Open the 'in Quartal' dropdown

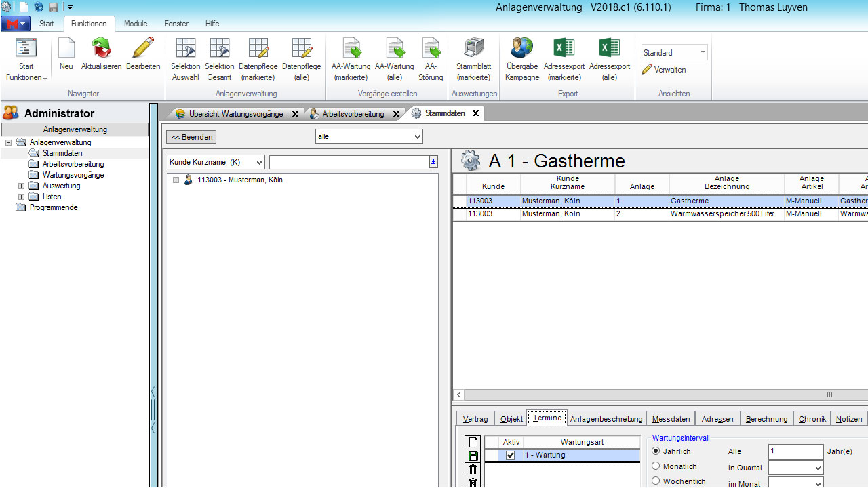click(796, 468)
